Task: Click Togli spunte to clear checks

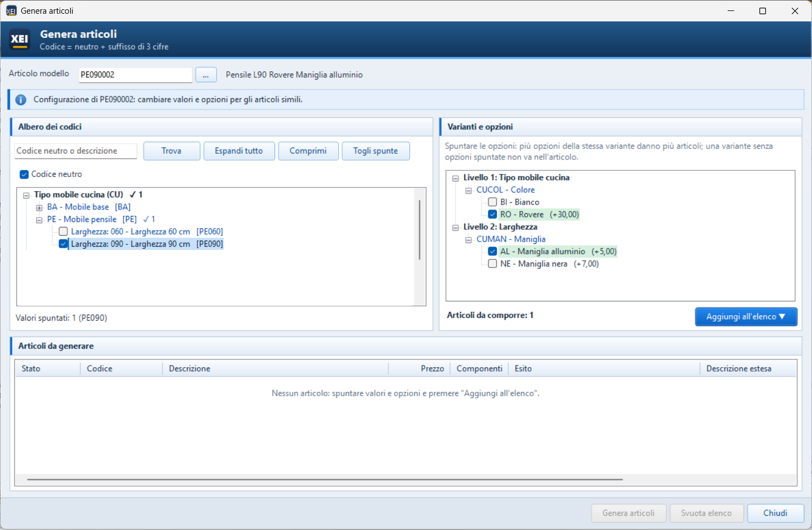Action: [376, 151]
